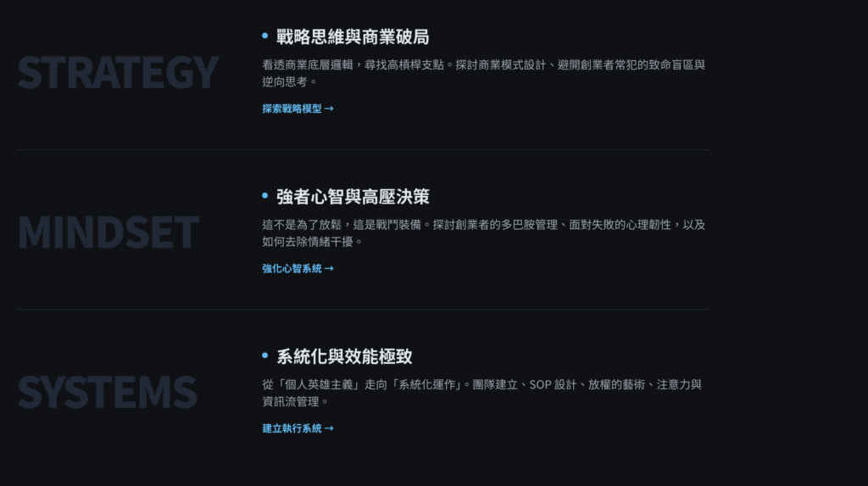Click the large MINDSET background label

(108, 233)
